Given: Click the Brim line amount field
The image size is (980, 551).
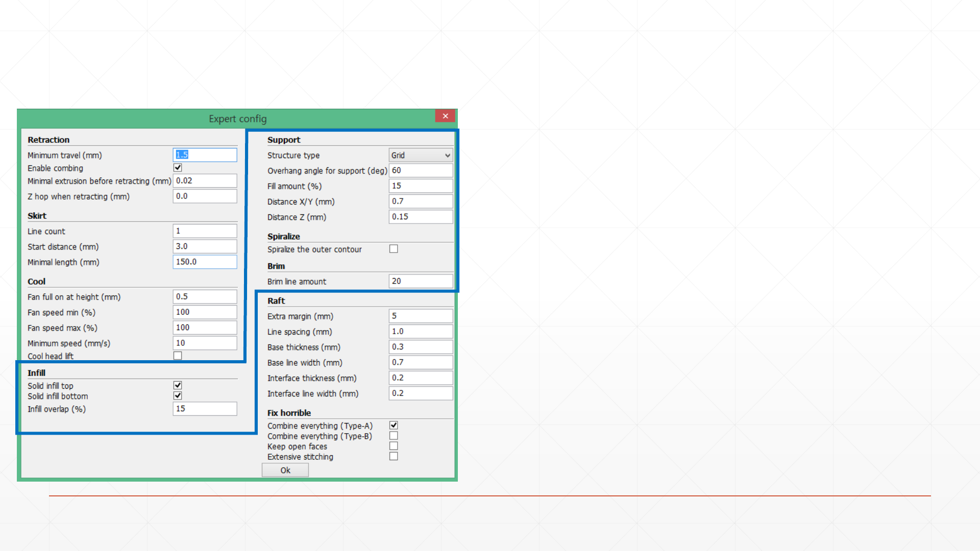Looking at the screenshot, I should click(x=421, y=281).
